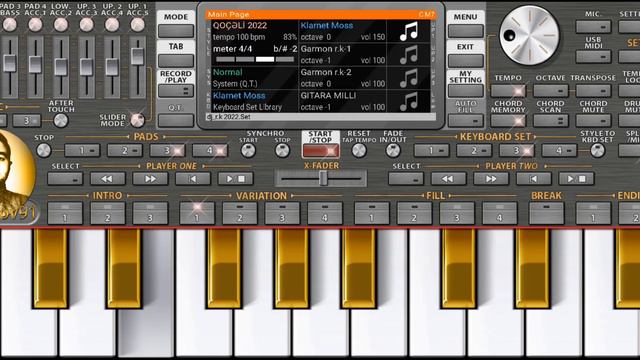
Task: Click the RESET TAP TEMPO knob
Action: [359, 151]
